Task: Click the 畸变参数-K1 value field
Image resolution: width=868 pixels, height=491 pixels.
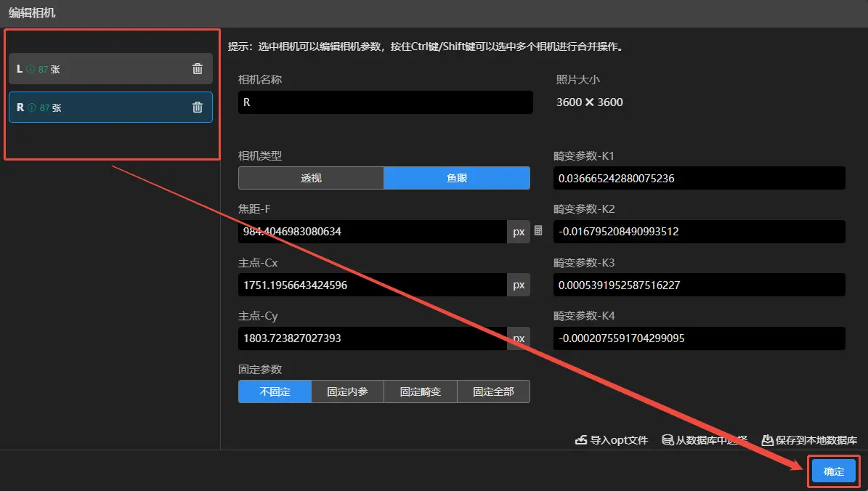Action: point(699,178)
